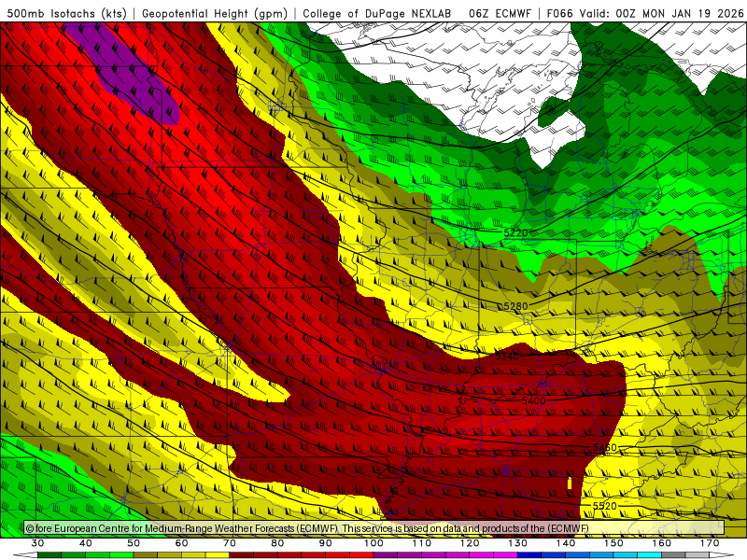The height and width of the screenshot is (560, 747).
Task: Click the 150 knot scale label
Action: point(614,543)
